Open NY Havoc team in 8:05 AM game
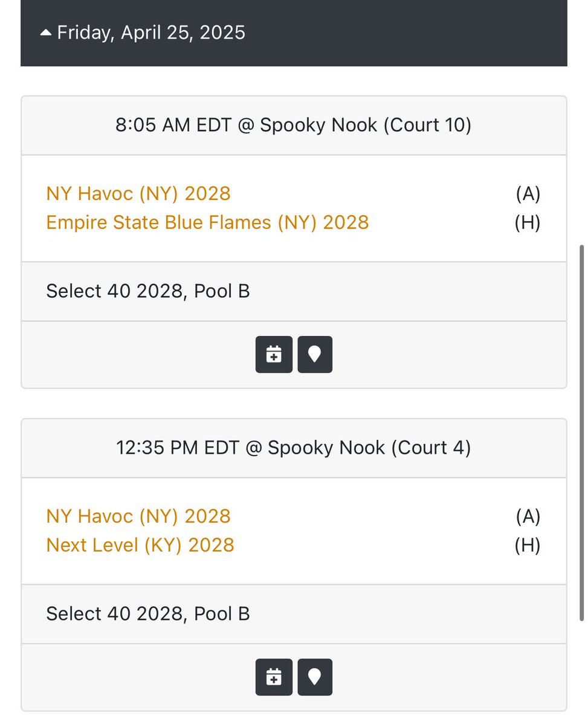 pos(138,193)
